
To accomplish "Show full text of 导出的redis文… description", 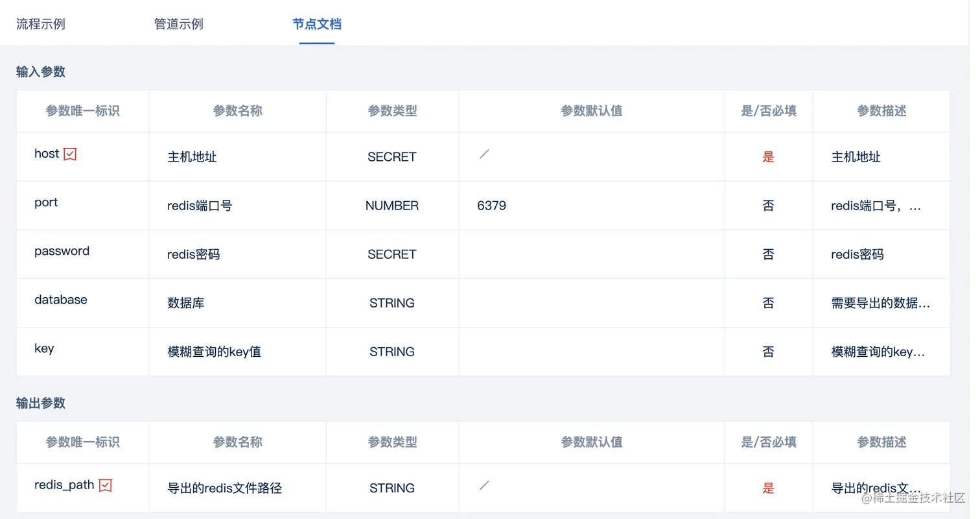I will (876, 488).
